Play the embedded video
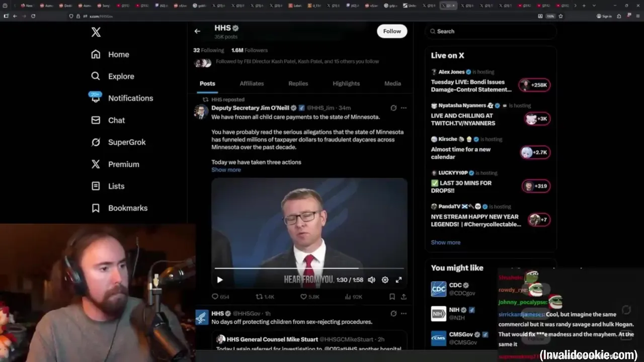This screenshot has width=644, height=362. 220,280
